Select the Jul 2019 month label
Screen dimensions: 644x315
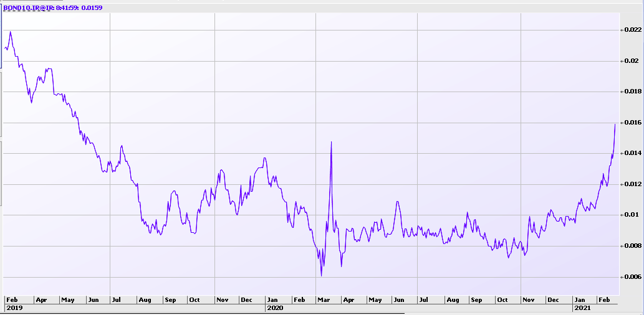coord(117,300)
